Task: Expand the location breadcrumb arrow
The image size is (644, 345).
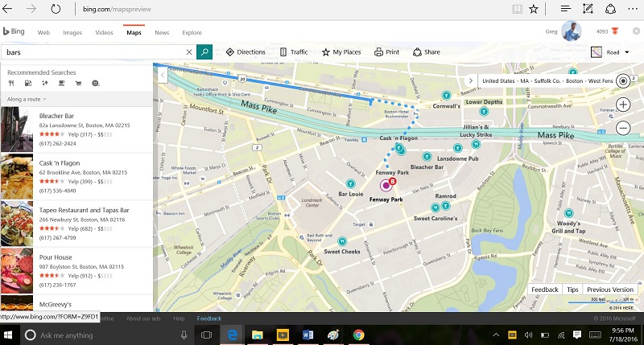Action: coord(471,80)
